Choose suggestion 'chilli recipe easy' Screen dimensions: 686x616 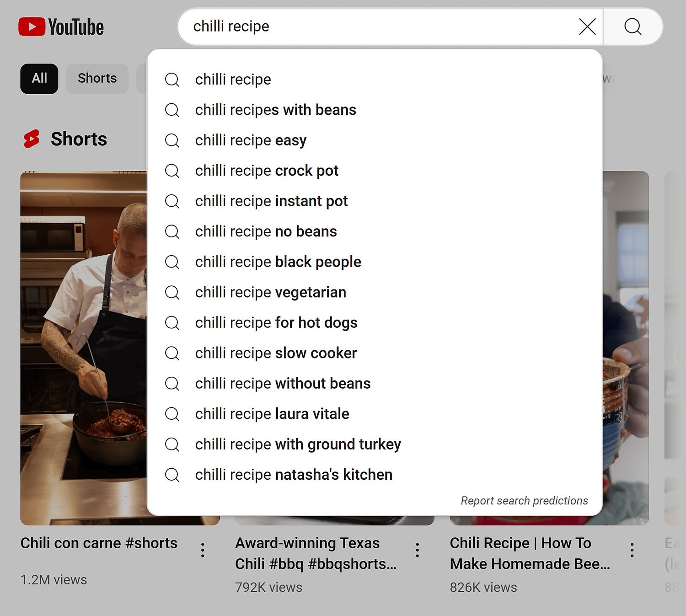pos(374,140)
